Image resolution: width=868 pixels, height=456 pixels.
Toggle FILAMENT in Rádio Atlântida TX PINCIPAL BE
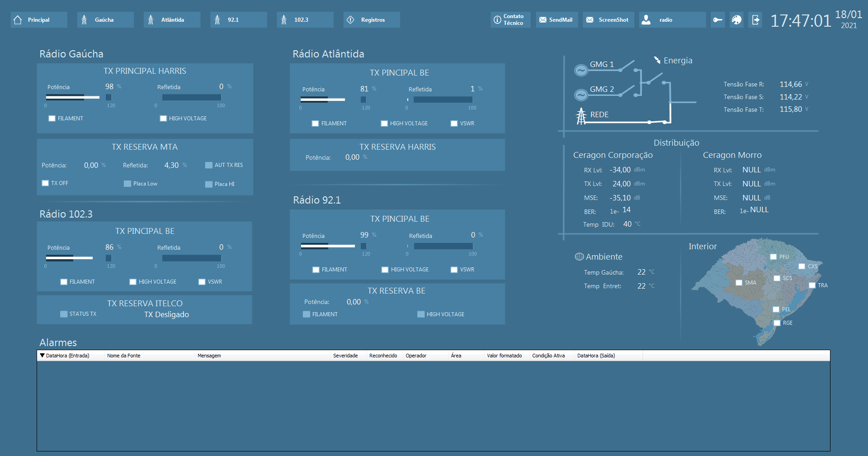315,123
